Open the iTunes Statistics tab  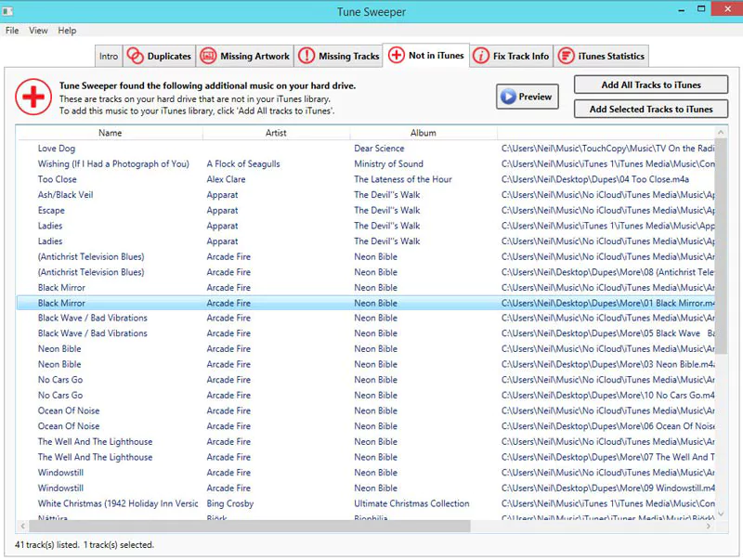pyautogui.click(x=601, y=56)
